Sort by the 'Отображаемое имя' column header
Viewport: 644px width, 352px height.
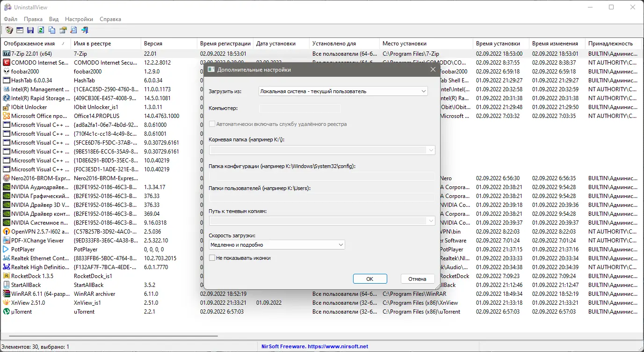click(x=36, y=44)
